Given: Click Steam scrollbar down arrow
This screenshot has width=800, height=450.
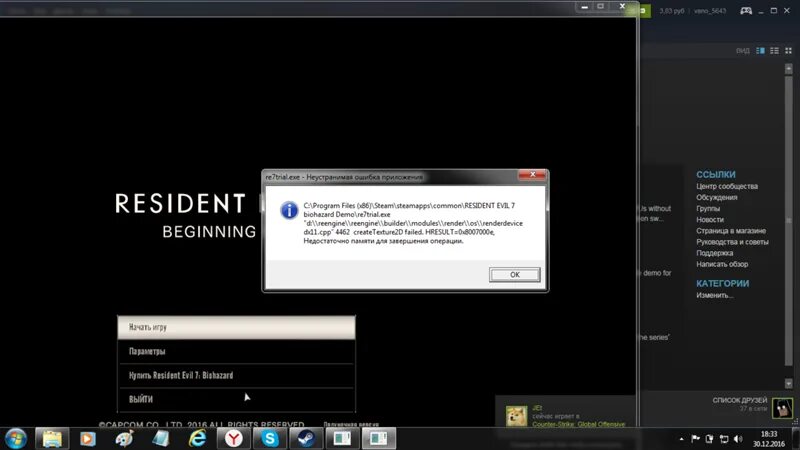Looking at the screenshot, I should [x=789, y=383].
